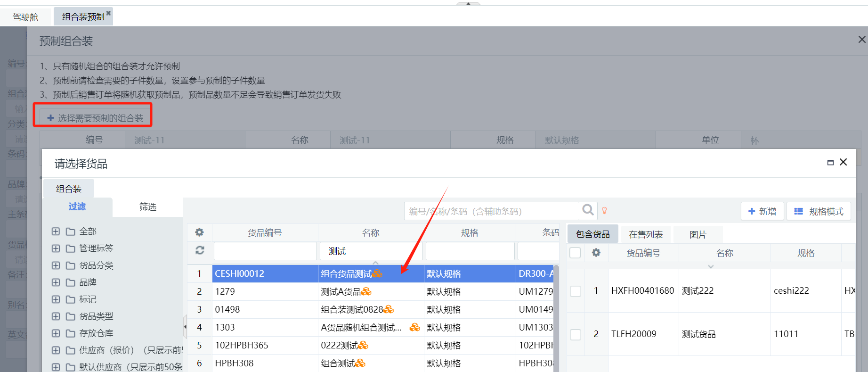Expand the 存放仓库 tree node
Viewport: 868px width, 372px height.
coord(56,333)
